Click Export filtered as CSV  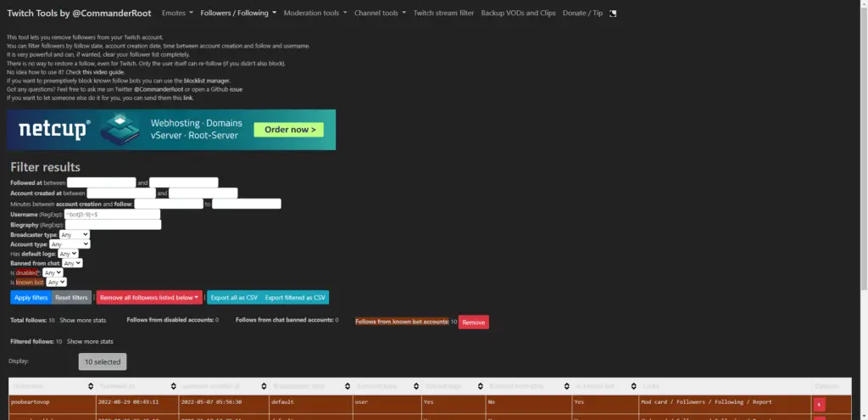pyautogui.click(x=295, y=298)
